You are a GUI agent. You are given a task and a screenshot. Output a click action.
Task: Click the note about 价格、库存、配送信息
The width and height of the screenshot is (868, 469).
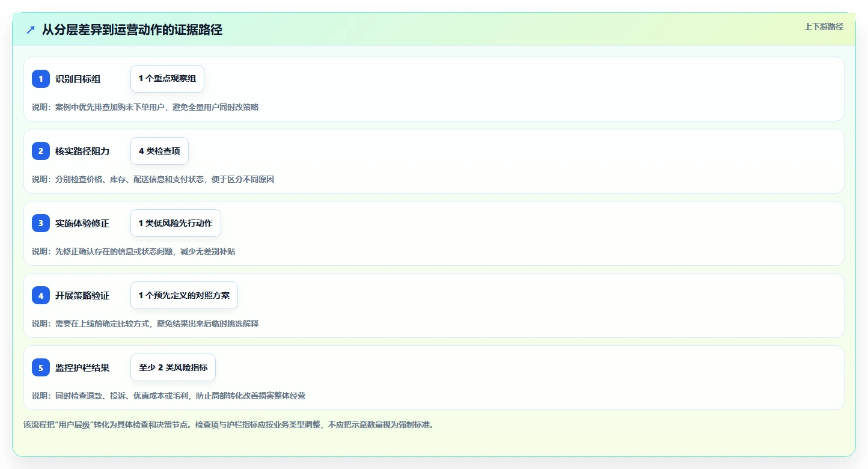(x=153, y=179)
